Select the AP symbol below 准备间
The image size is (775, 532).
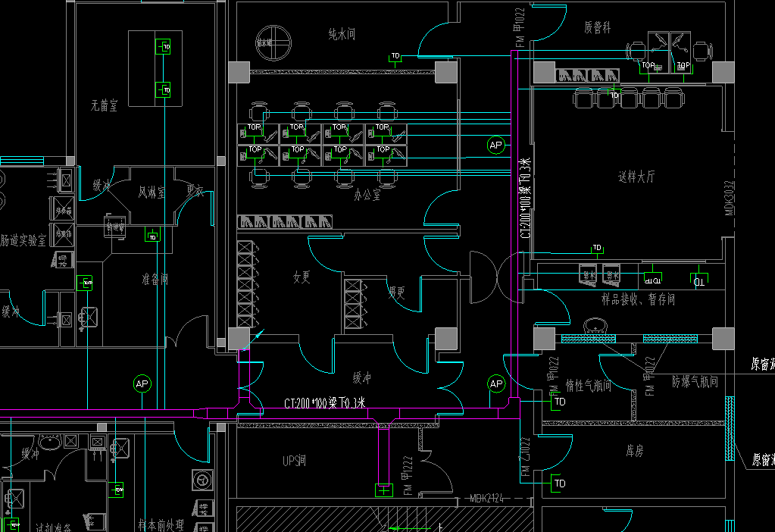142,383
